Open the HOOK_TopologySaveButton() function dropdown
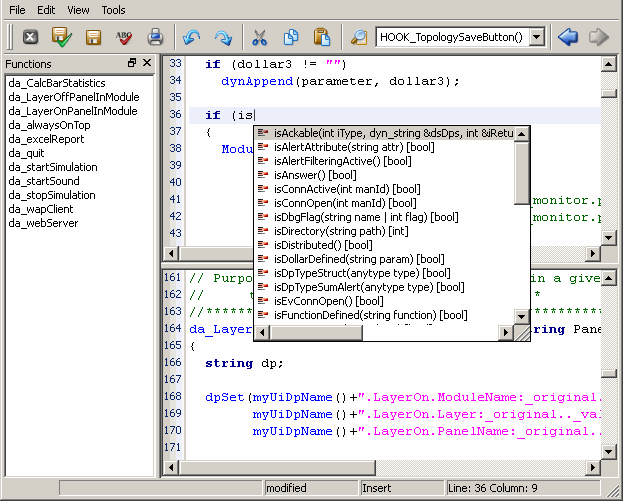 [537, 37]
